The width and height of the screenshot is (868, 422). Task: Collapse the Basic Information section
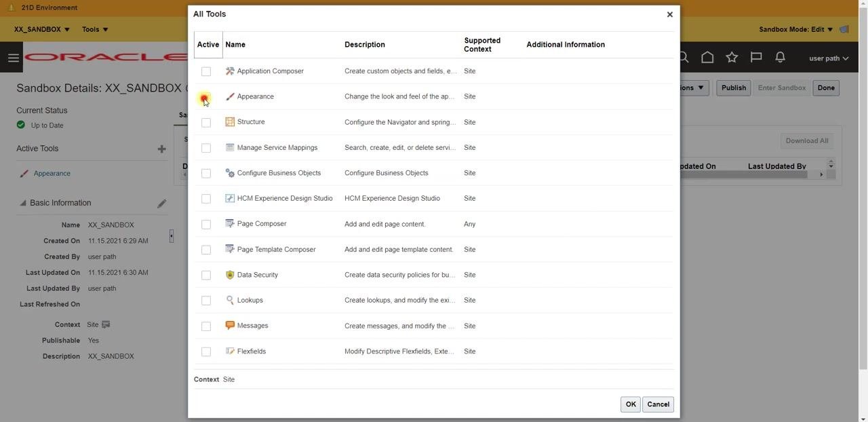pyautogui.click(x=22, y=203)
